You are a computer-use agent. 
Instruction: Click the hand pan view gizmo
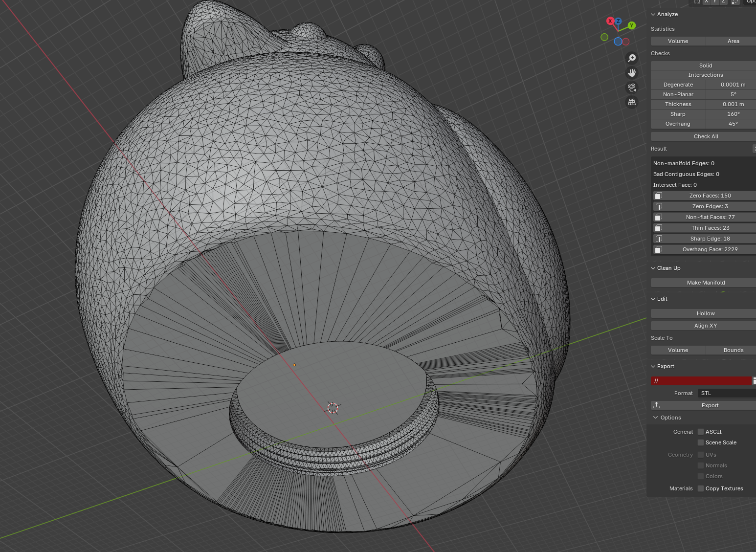[632, 73]
